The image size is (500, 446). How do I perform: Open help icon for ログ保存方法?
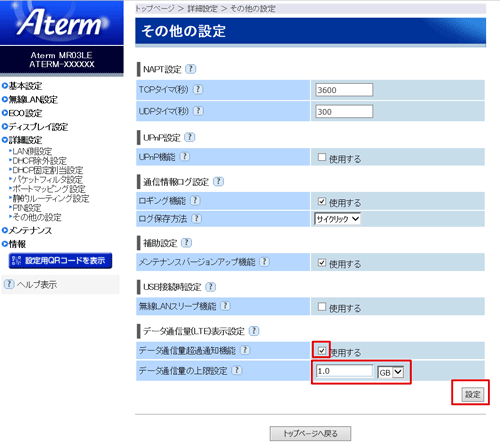pyautogui.click(x=197, y=218)
